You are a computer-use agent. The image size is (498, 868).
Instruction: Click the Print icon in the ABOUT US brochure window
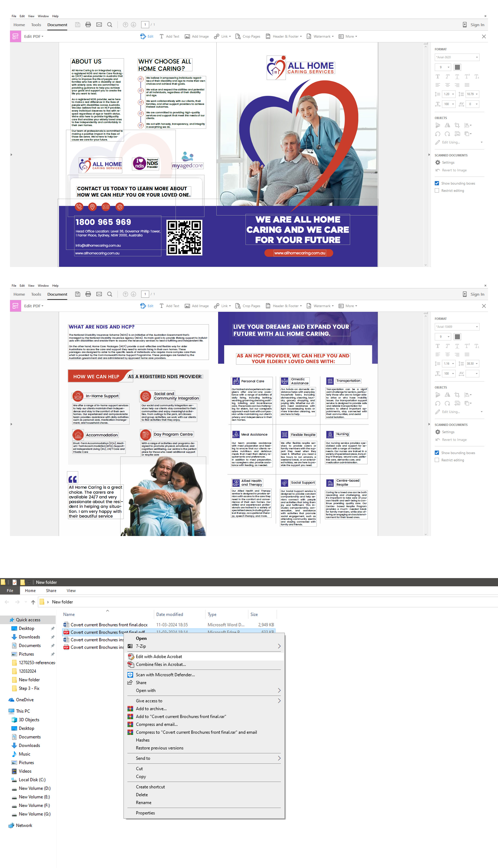click(x=88, y=25)
